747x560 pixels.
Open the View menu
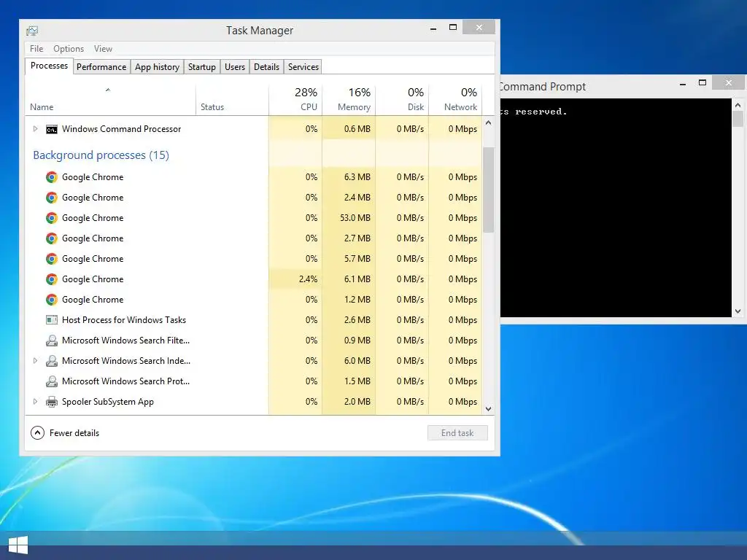(103, 49)
